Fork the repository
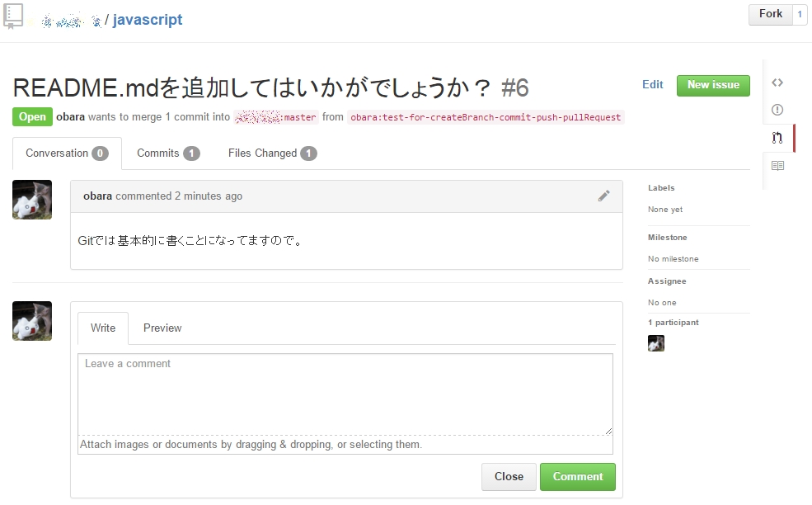This screenshot has height=505, width=812. point(771,14)
